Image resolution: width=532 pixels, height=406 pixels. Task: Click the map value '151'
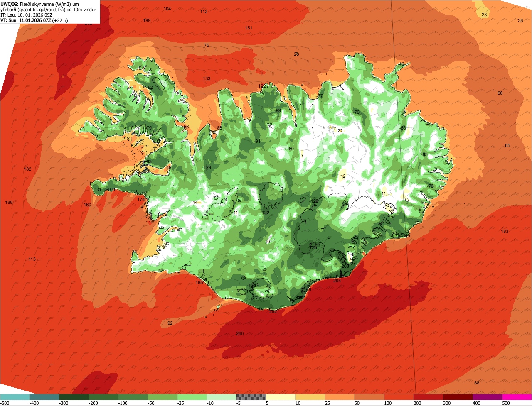[249, 28]
